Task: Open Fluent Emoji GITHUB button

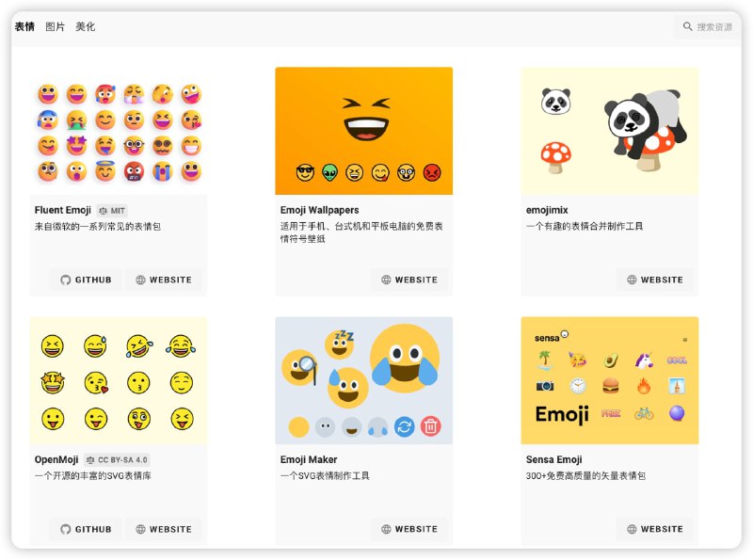Action: 86,280
